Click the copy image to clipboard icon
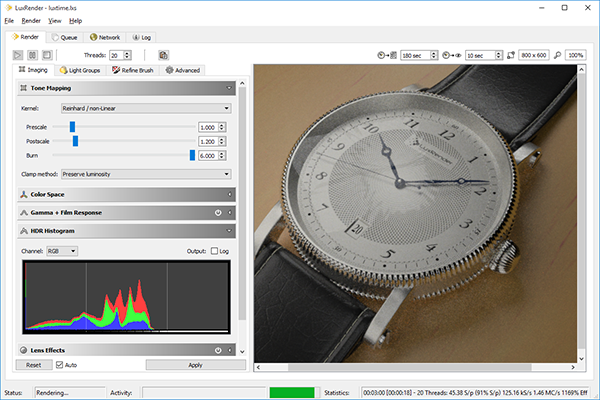This screenshot has width=600, height=400. [163, 55]
